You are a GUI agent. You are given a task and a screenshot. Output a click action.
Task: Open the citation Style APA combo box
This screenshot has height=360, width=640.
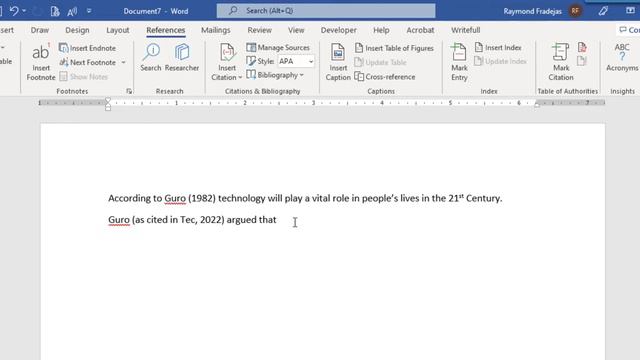click(x=296, y=61)
